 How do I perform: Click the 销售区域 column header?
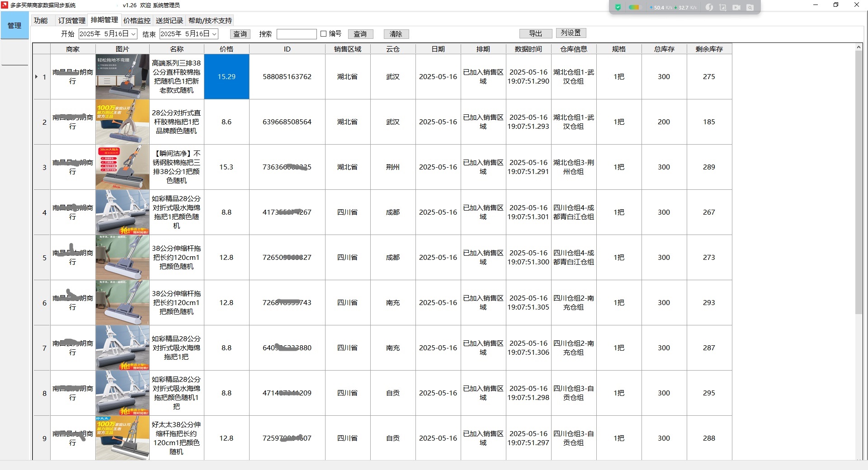point(348,49)
